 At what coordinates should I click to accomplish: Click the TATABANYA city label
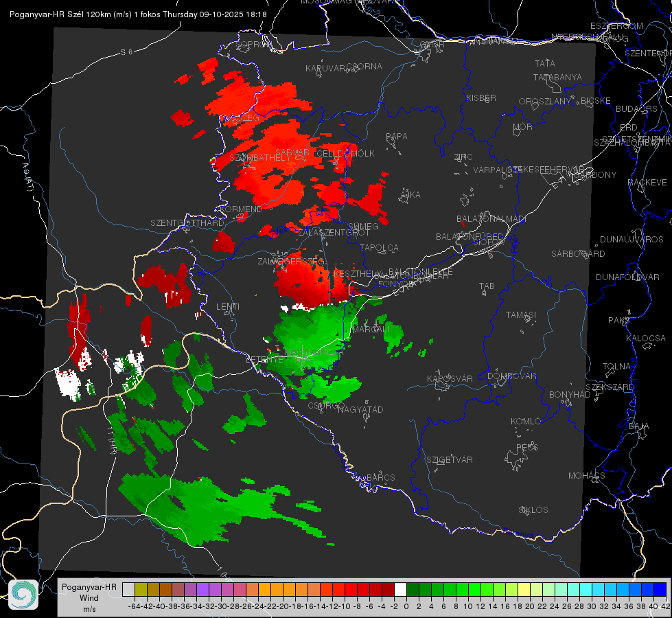[557, 77]
